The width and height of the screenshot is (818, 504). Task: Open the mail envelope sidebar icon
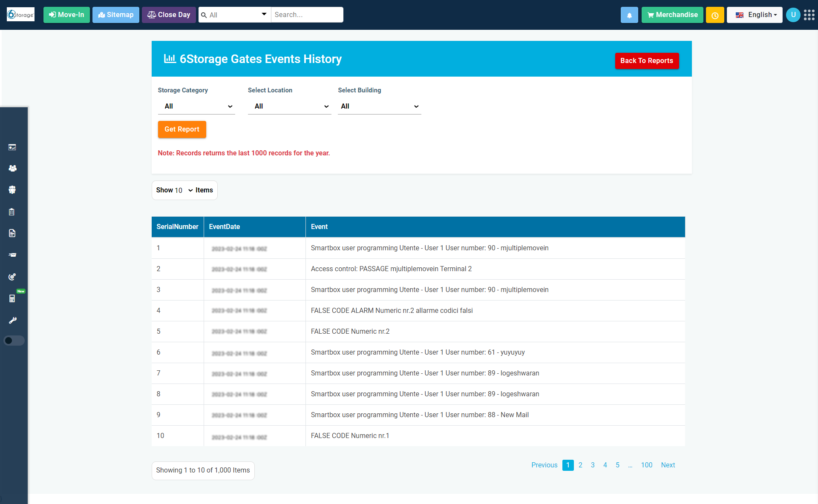[x=12, y=255]
